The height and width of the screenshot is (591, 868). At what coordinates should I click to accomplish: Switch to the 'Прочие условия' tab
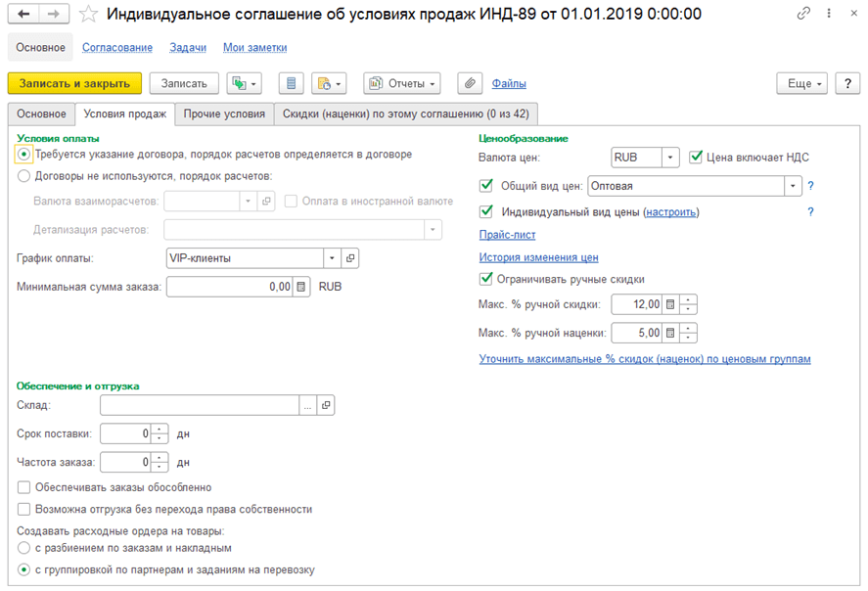coord(224,114)
